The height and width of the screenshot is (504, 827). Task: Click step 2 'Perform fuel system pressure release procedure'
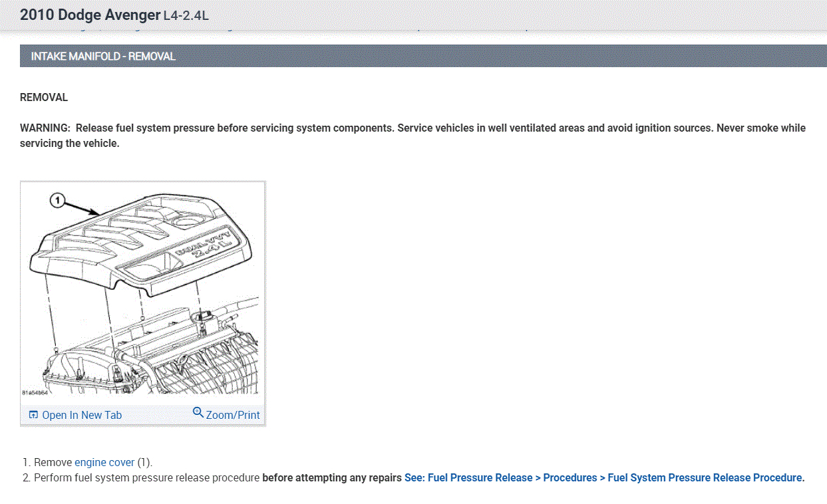point(146,477)
